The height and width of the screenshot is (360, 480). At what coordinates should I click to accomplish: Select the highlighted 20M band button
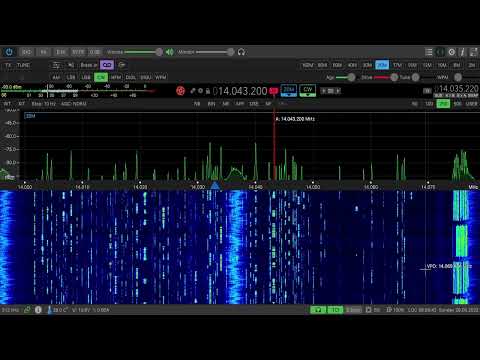382,65
